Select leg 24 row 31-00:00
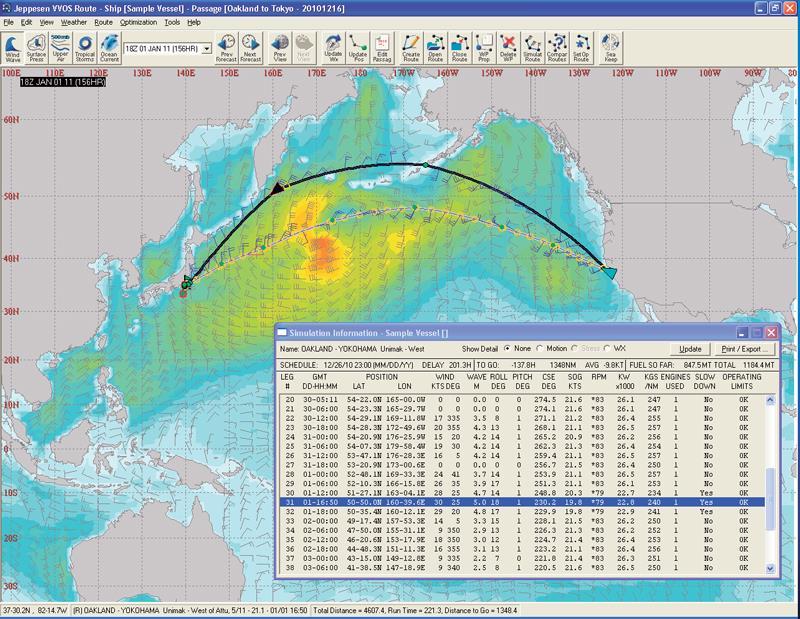This screenshot has width=800, height=619. click(521, 437)
